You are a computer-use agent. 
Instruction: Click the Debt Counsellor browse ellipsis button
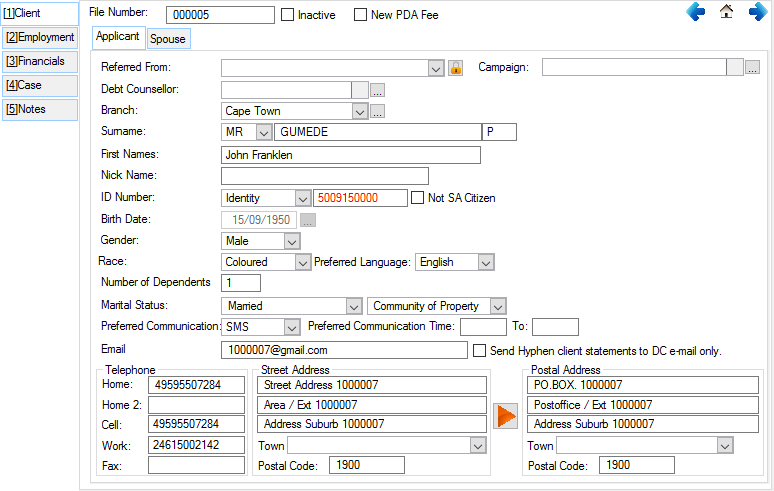(377, 90)
